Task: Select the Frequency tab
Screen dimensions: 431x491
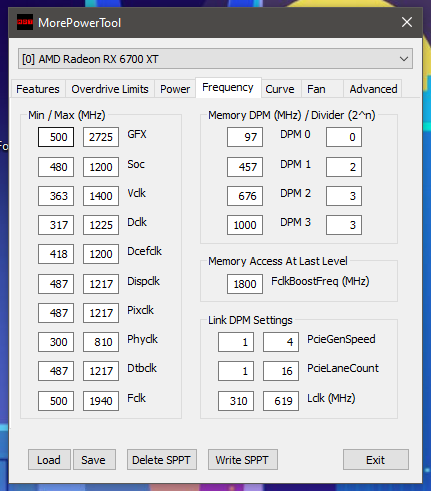Action: tap(228, 87)
